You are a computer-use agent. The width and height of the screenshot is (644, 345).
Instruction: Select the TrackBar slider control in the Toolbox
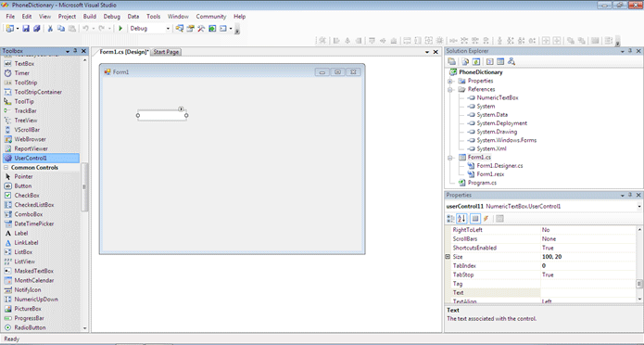(x=25, y=111)
